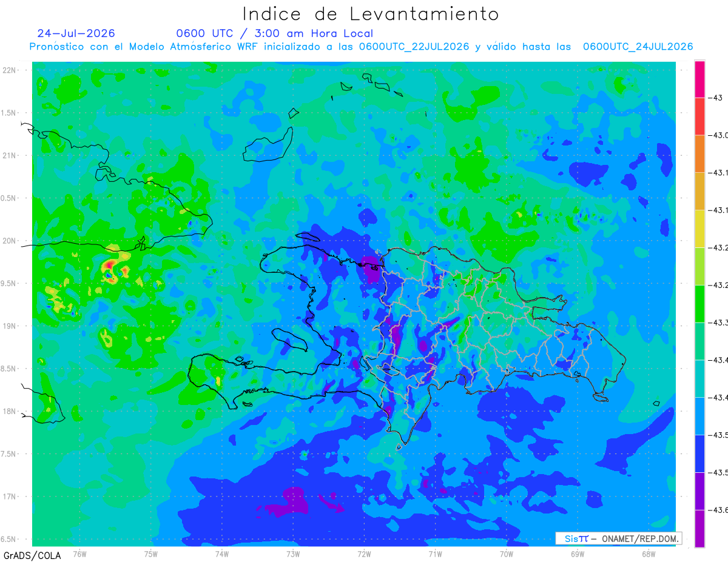Viewport: 728px width, 562px height.
Task: Click the 74W longitude label
Action: (222, 554)
